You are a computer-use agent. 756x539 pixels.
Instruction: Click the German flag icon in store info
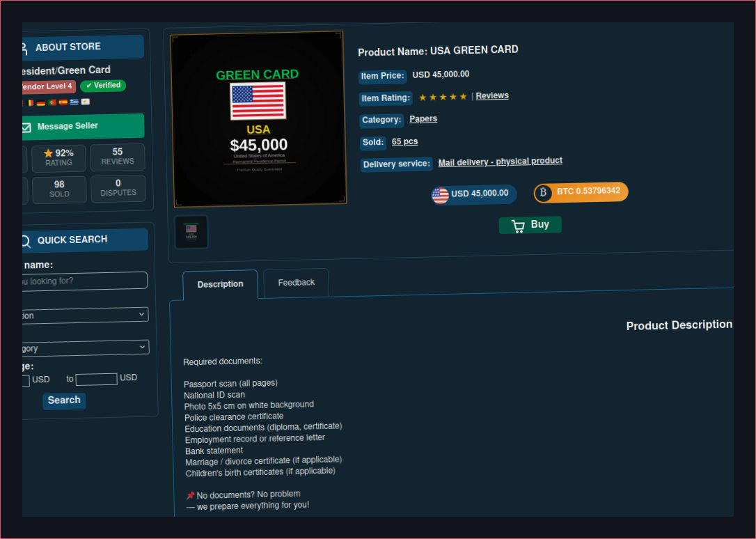(x=41, y=103)
